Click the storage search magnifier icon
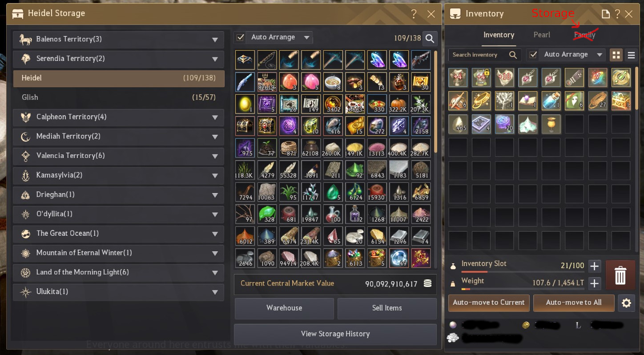This screenshot has height=355, width=644. click(x=430, y=39)
